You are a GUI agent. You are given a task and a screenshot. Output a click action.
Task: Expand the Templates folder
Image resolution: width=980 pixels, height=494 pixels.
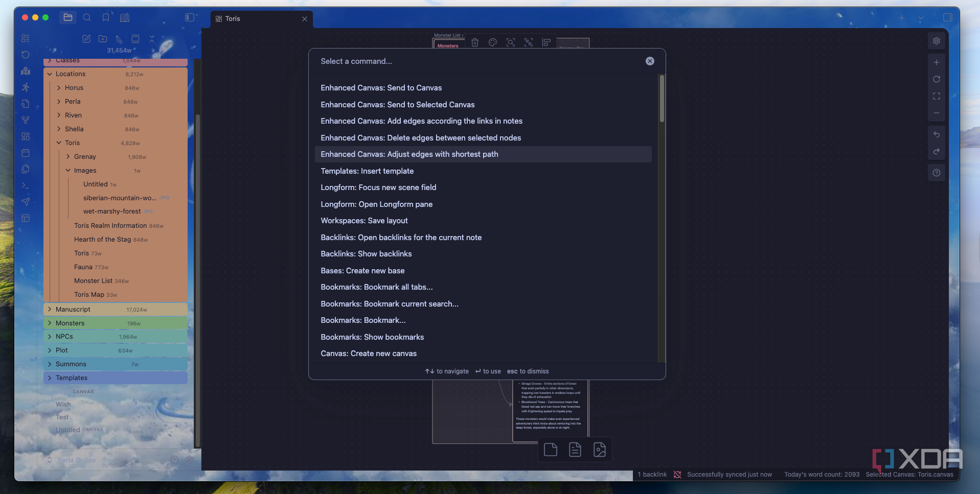[x=116, y=378]
